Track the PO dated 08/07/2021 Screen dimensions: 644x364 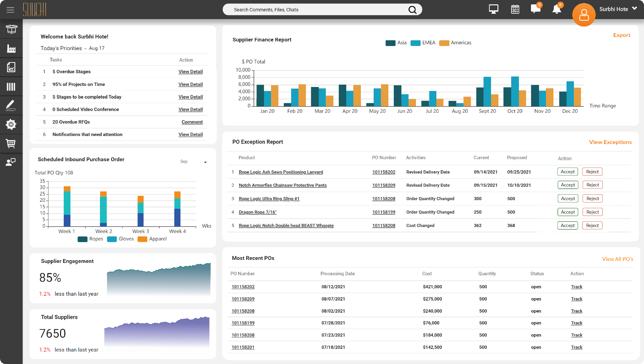tap(577, 299)
